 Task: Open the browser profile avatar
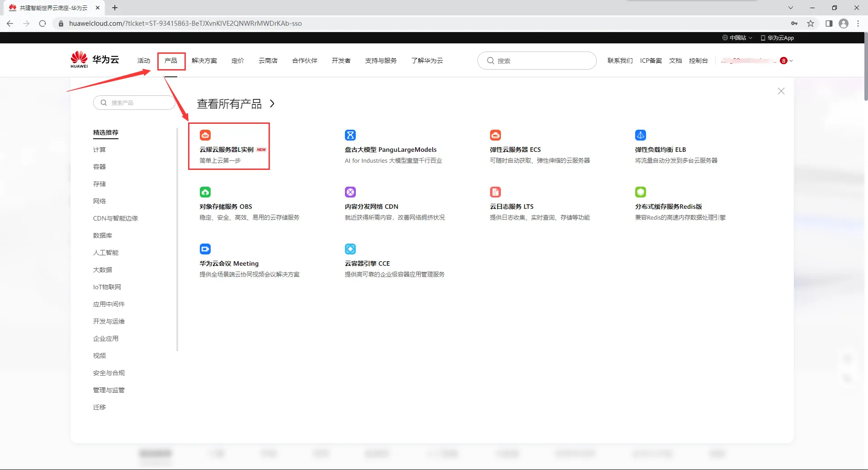coord(844,23)
